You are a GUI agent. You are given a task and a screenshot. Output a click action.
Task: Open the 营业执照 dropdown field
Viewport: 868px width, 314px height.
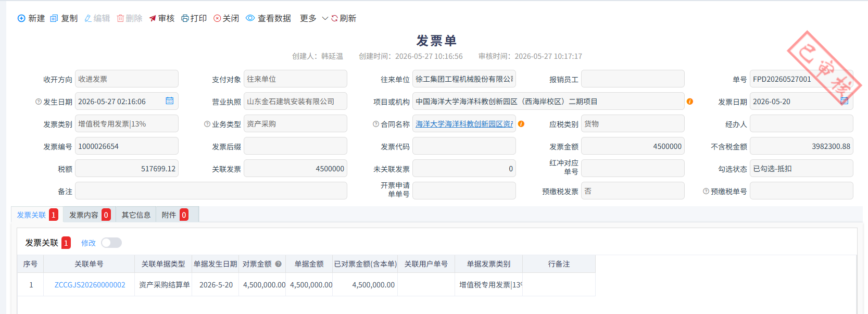click(x=295, y=102)
